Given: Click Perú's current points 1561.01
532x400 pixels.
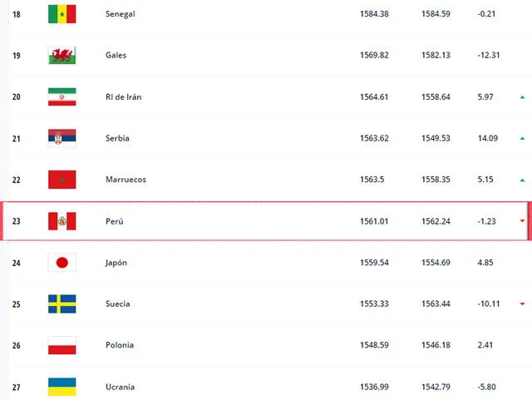Looking at the screenshot, I should pyautogui.click(x=374, y=221).
